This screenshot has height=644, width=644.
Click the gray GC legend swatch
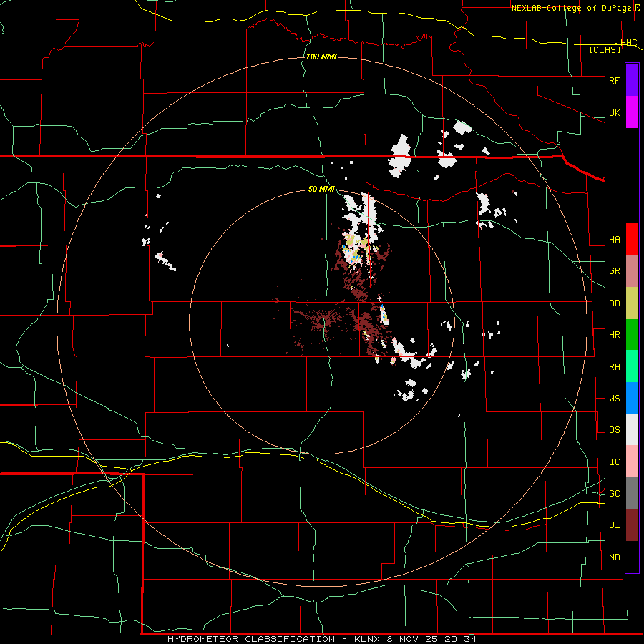click(x=632, y=493)
